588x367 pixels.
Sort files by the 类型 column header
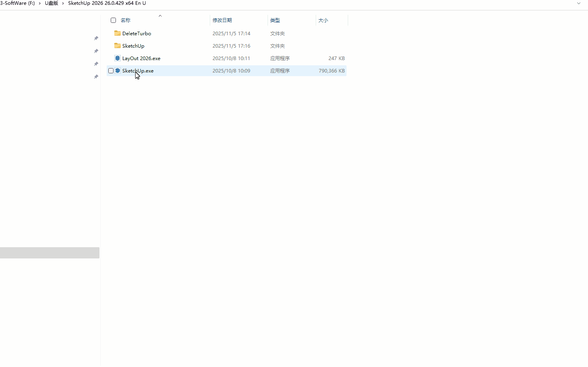pyautogui.click(x=275, y=20)
